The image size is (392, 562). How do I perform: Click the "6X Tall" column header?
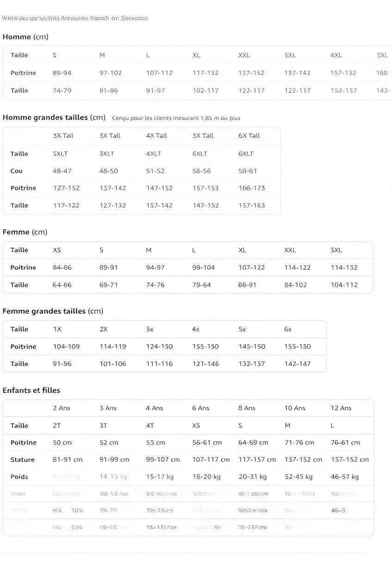tap(249, 136)
